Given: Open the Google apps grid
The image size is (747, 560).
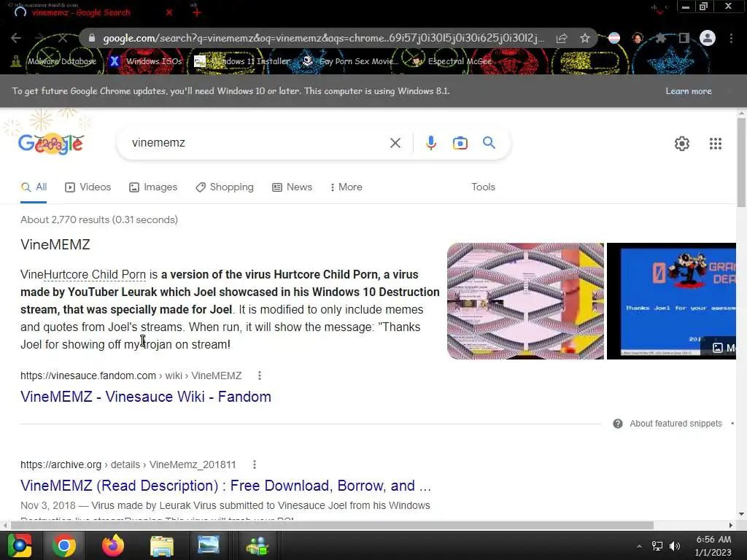Looking at the screenshot, I should pos(715,144).
